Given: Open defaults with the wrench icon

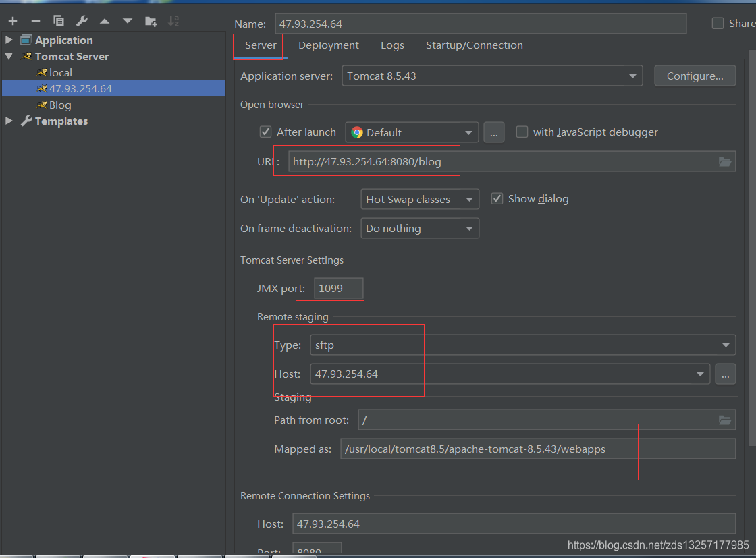Looking at the screenshot, I should click(82, 21).
